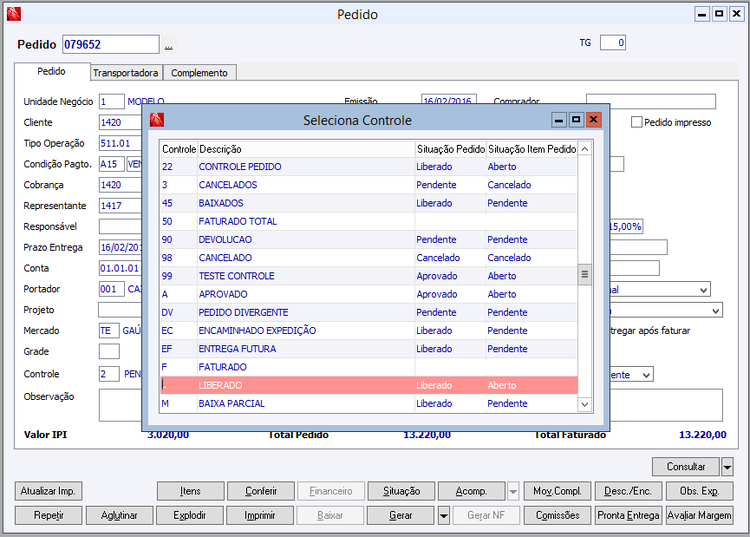Maximize the Seleciona Controle dialog
This screenshot has width=750, height=537.
(x=576, y=120)
